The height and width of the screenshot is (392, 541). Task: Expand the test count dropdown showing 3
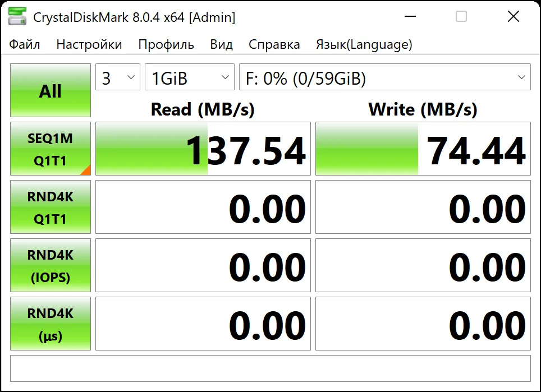[118, 77]
